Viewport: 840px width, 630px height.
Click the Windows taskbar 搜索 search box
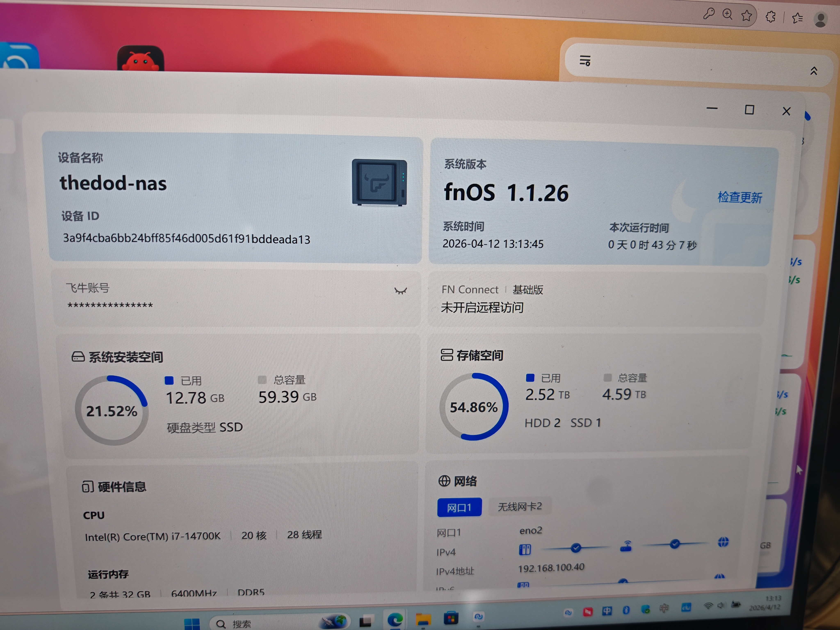click(x=243, y=624)
